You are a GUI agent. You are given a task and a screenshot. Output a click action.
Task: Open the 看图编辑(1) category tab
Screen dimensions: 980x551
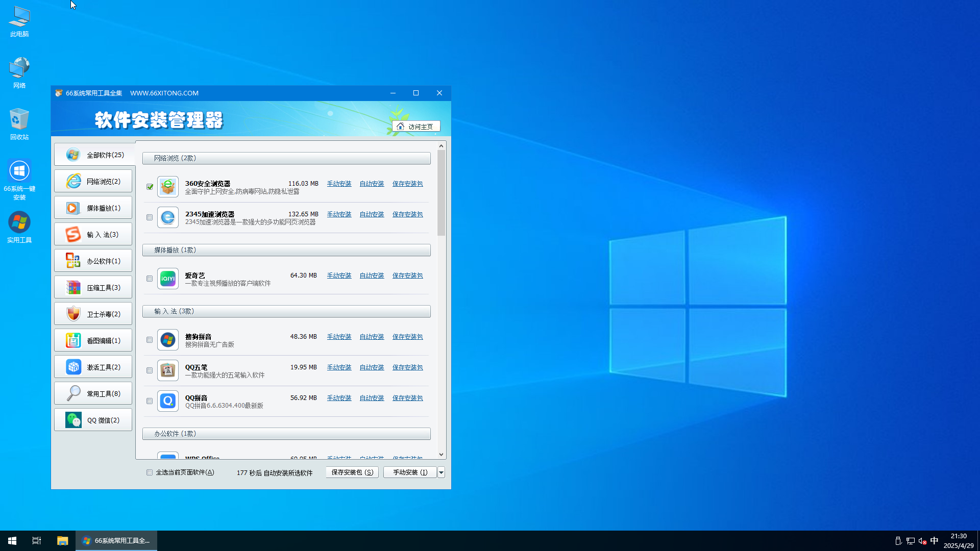pyautogui.click(x=93, y=340)
